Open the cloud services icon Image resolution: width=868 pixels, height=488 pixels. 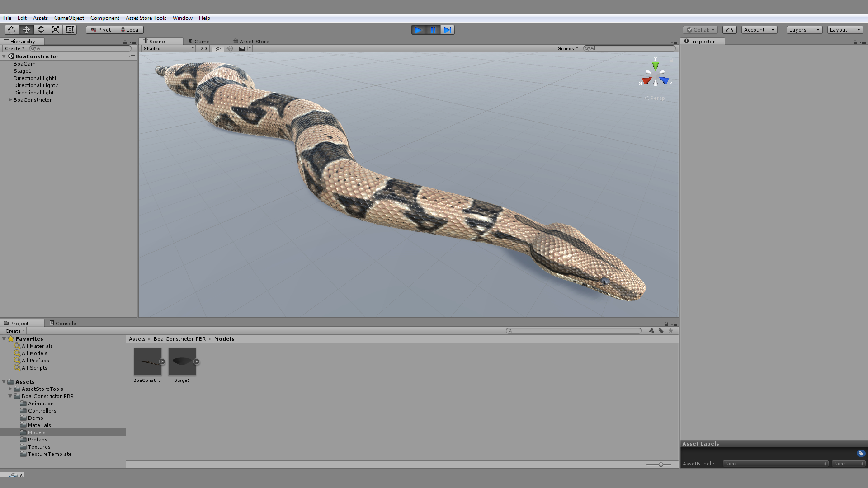point(729,30)
